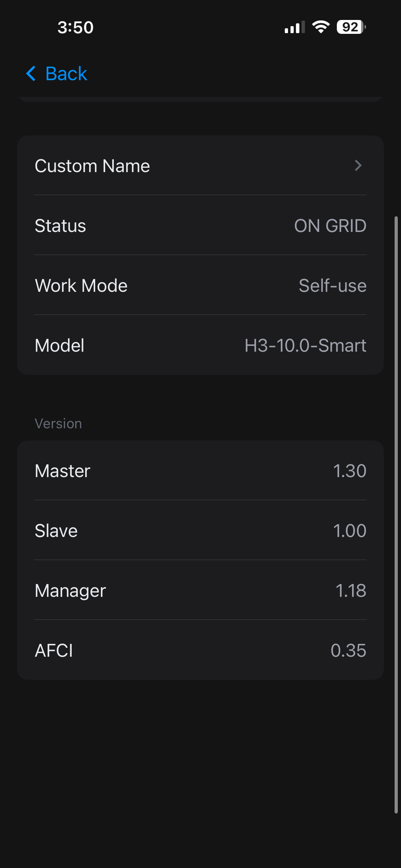
Task: Tap the cellular signal bars icon
Action: (x=295, y=27)
